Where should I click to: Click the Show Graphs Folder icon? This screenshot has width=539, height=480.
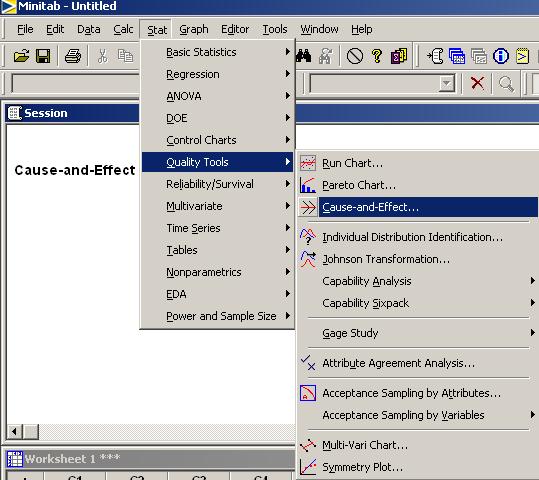(479, 56)
